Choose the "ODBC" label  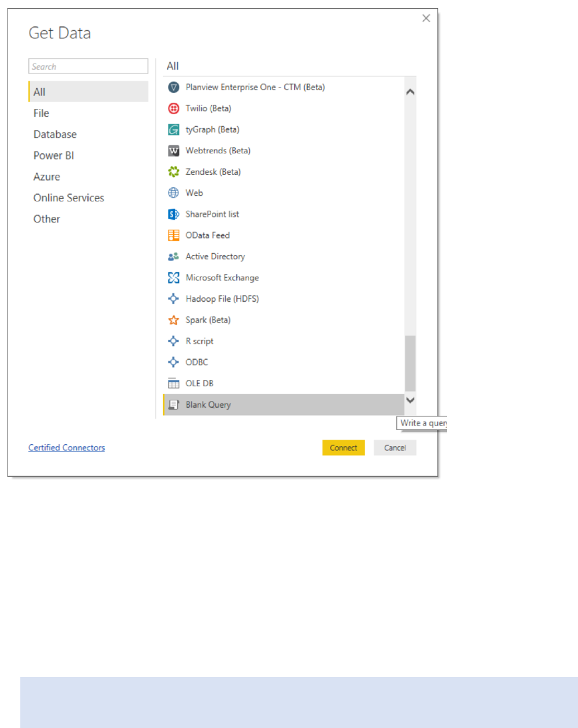point(197,362)
